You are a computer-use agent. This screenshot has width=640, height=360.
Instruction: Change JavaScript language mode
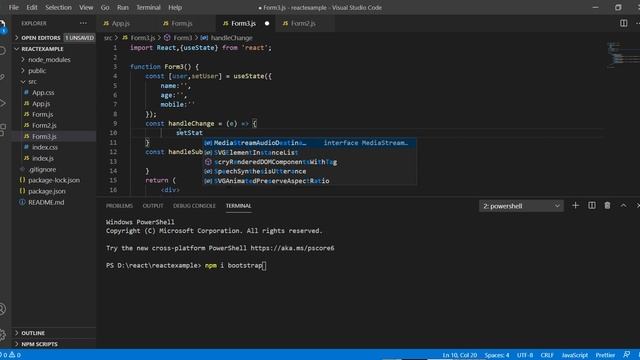[x=575, y=355]
